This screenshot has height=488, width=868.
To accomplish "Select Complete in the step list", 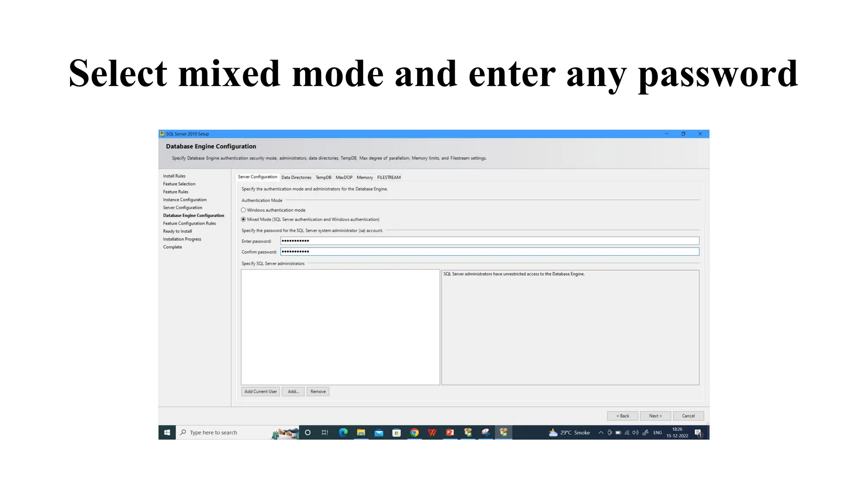I will (x=172, y=247).
